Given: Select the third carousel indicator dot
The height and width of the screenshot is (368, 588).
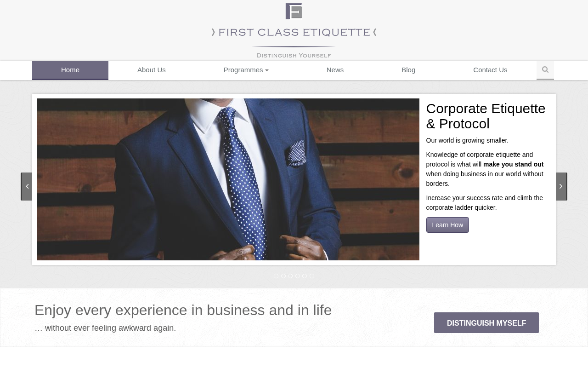Looking at the screenshot, I should coord(290,276).
